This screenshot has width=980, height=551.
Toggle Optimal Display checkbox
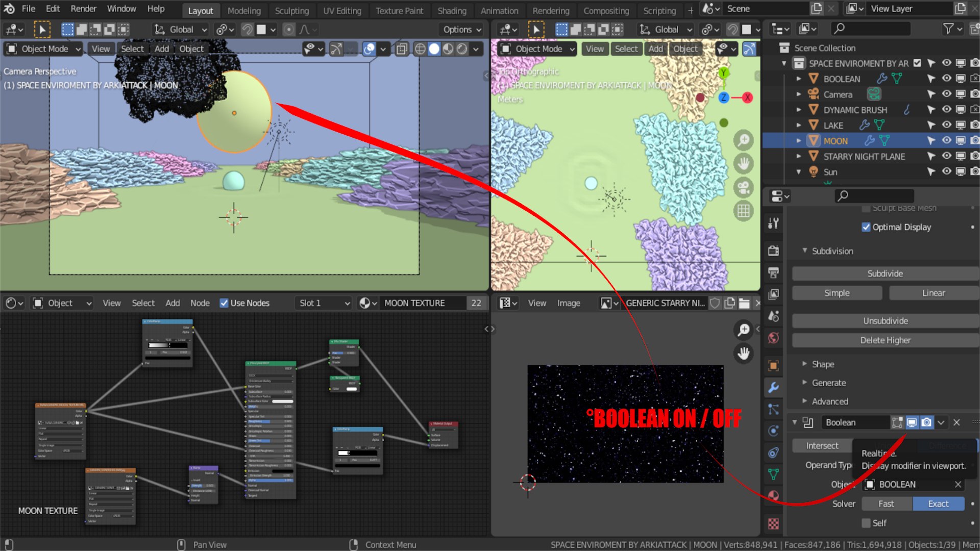pyautogui.click(x=866, y=227)
